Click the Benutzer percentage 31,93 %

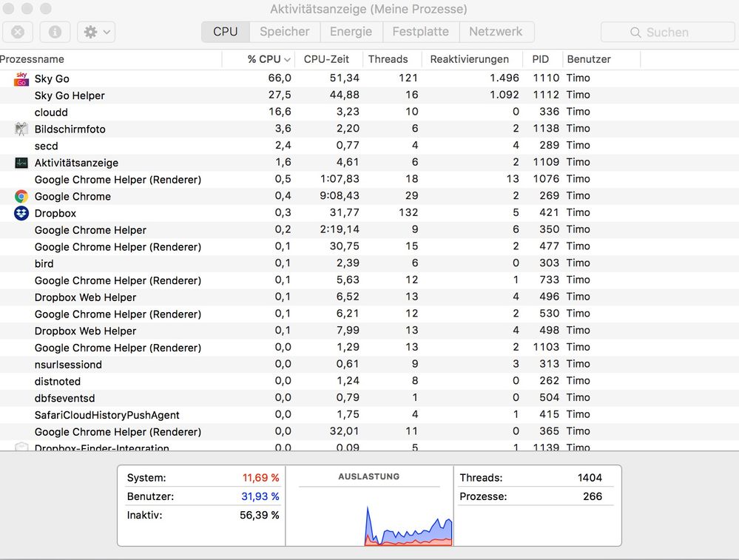260,496
